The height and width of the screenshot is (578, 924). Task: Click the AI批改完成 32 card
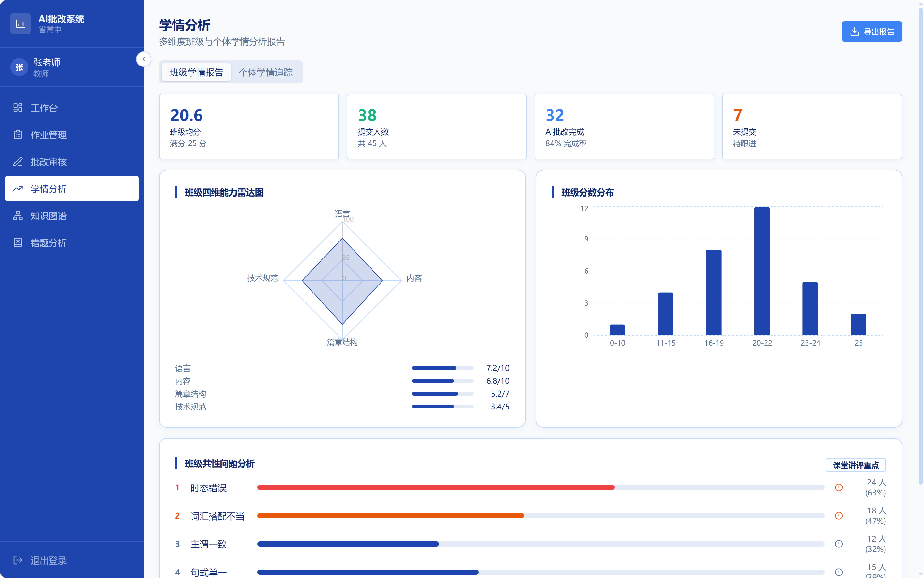coord(624,127)
